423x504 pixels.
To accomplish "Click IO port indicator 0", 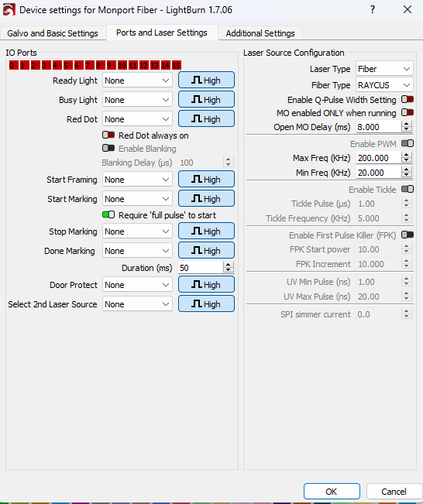I will click(x=13, y=65).
